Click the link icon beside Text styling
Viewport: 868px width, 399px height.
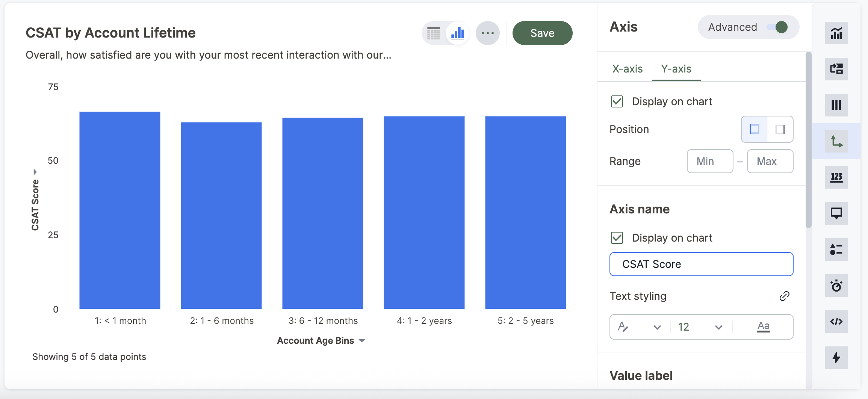click(784, 296)
